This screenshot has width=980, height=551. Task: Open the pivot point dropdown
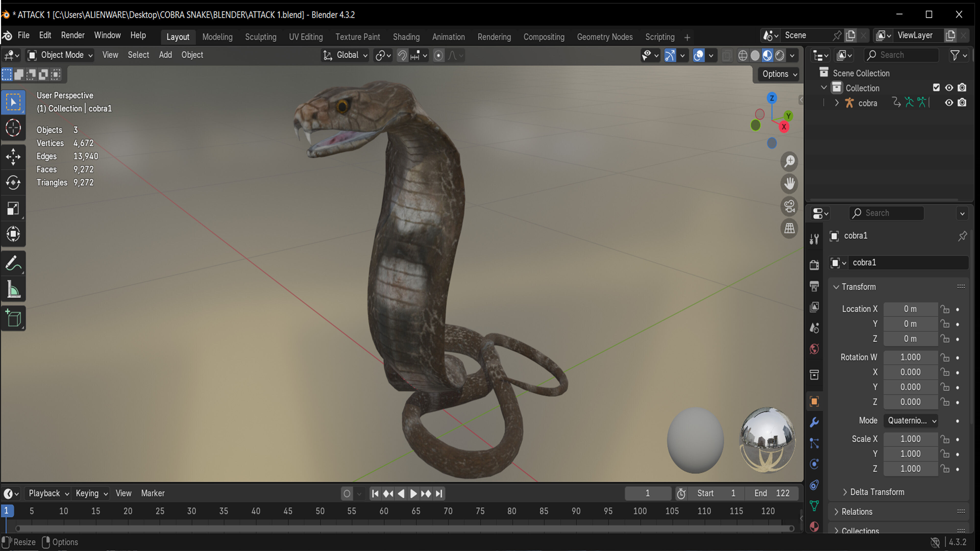coord(383,56)
